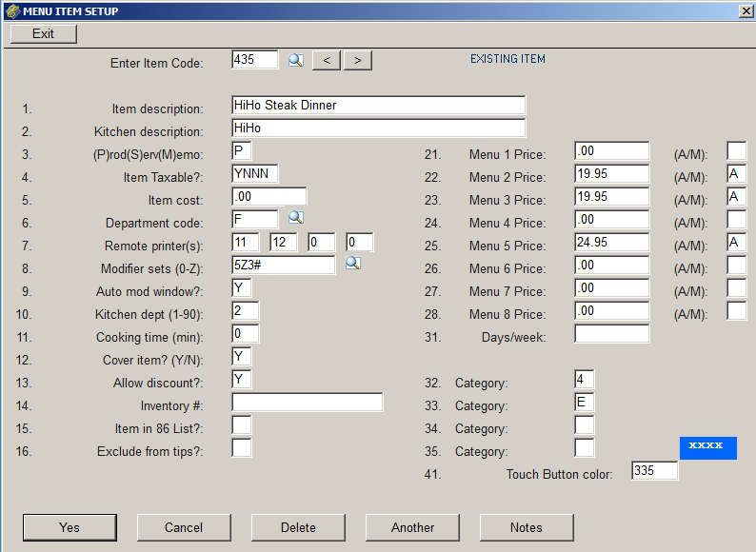Click Modifier sets field showing 5Z3#

(283, 265)
